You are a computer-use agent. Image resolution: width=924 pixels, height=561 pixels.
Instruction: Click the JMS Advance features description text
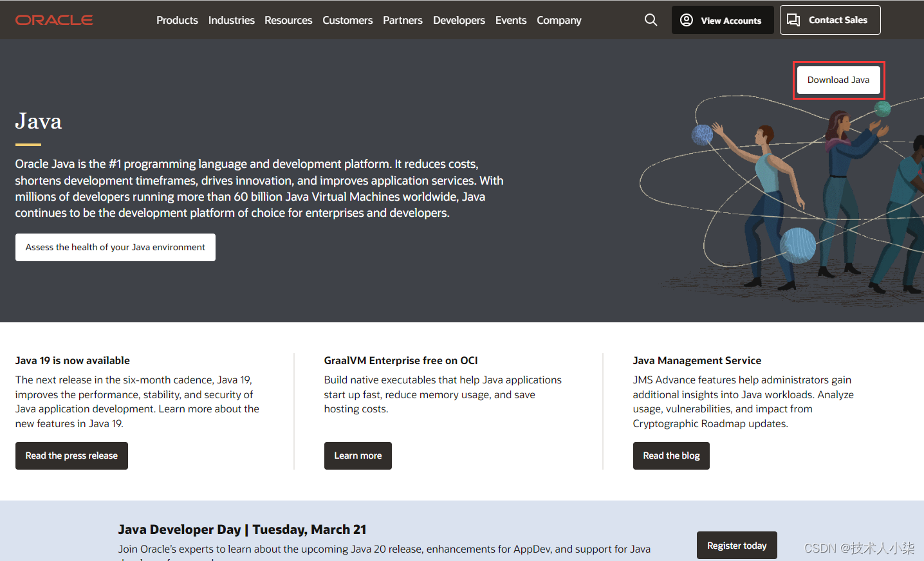[x=743, y=401]
